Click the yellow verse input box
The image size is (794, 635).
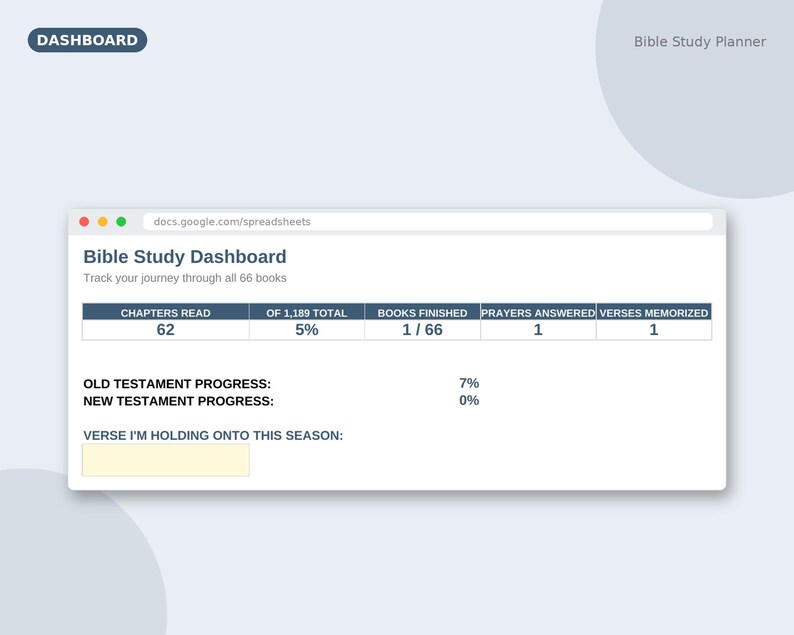tap(166, 460)
